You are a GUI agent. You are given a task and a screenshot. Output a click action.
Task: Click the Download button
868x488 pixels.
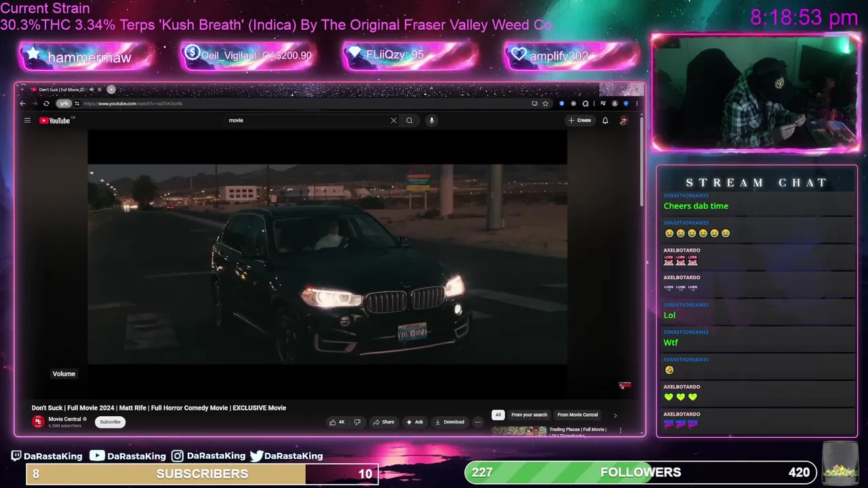click(450, 422)
